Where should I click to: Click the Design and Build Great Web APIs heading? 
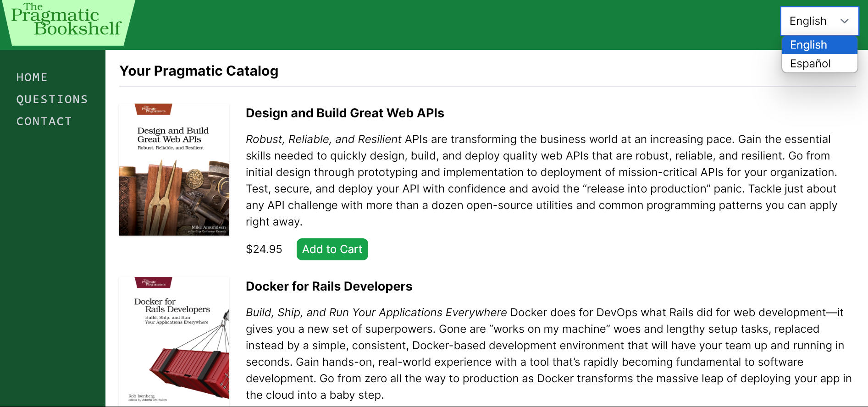pos(345,113)
